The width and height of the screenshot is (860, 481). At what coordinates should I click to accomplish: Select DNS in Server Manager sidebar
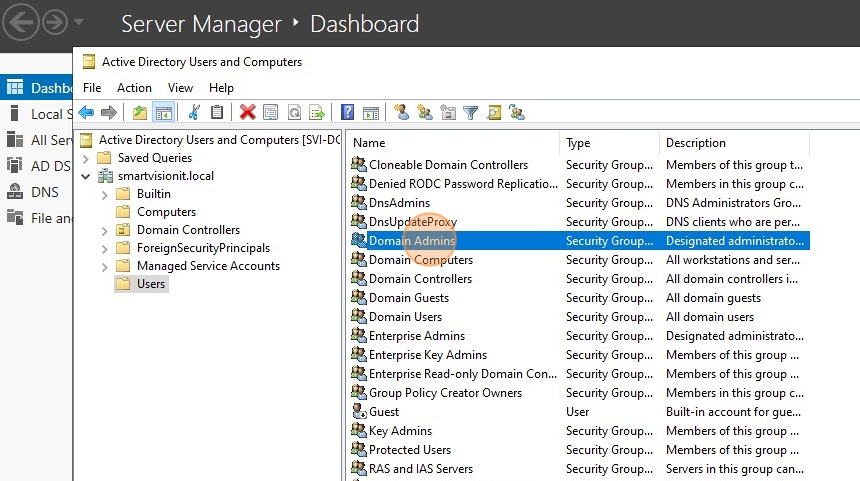tap(36, 192)
